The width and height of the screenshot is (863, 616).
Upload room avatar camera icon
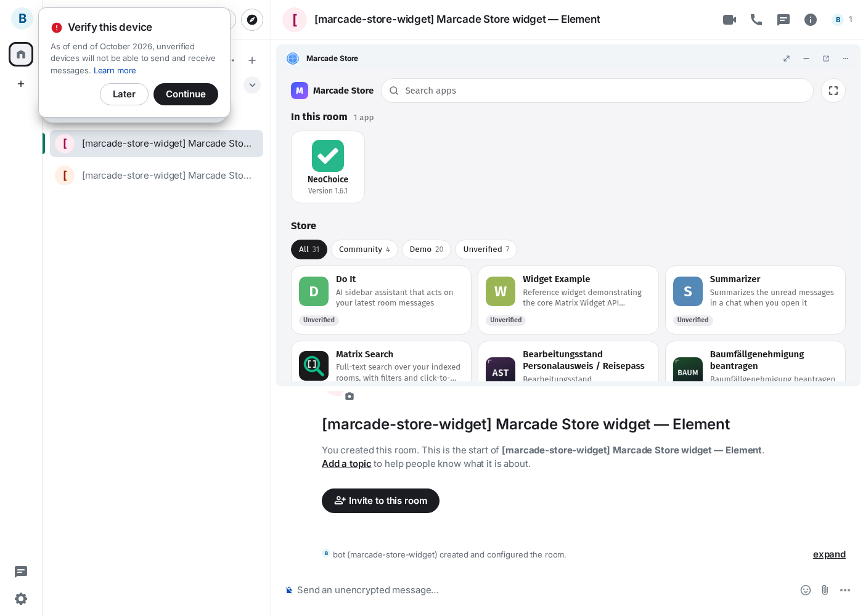(350, 396)
